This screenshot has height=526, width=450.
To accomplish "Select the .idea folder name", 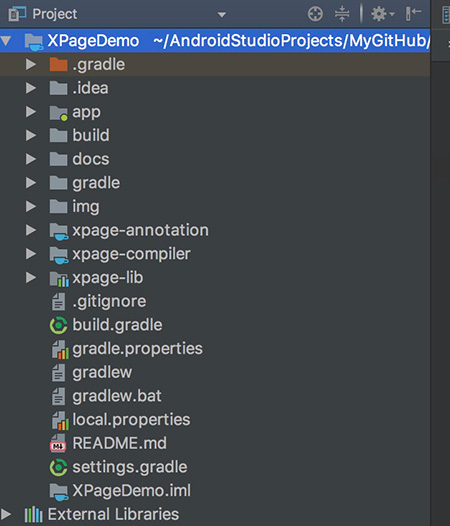I will pyautogui.click(x=91, y=88).
